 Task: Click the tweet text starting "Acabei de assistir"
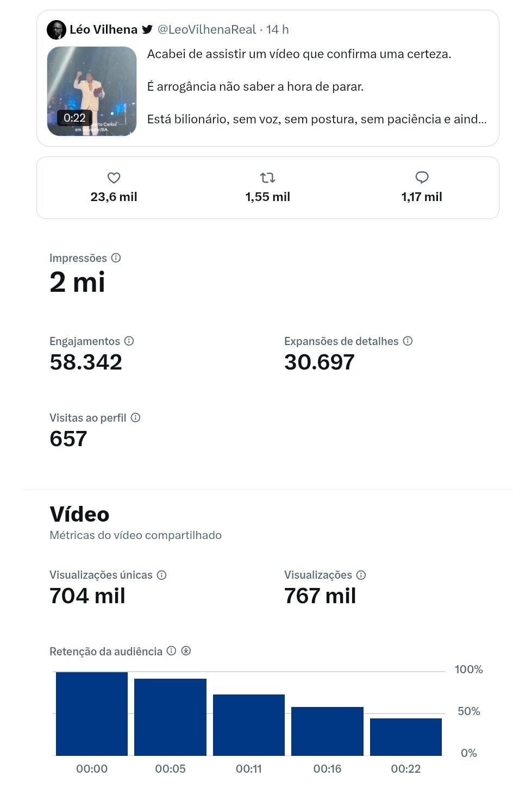(x=299, y=54)
